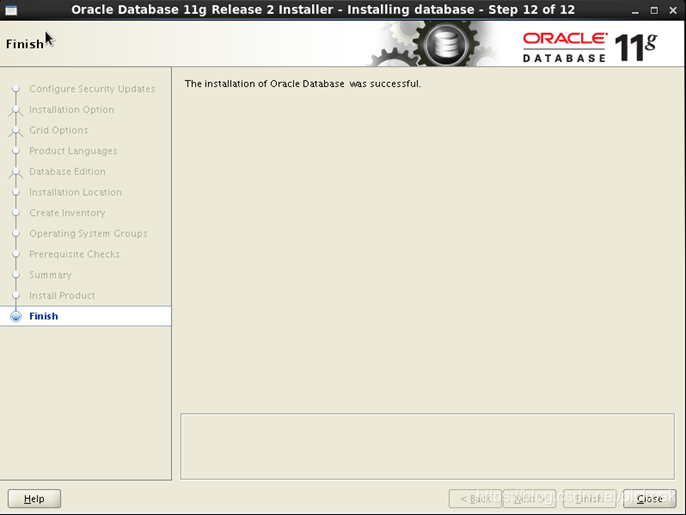Click inside the empty details box
Screen dimensions: 686x515
tap(427, 446)
